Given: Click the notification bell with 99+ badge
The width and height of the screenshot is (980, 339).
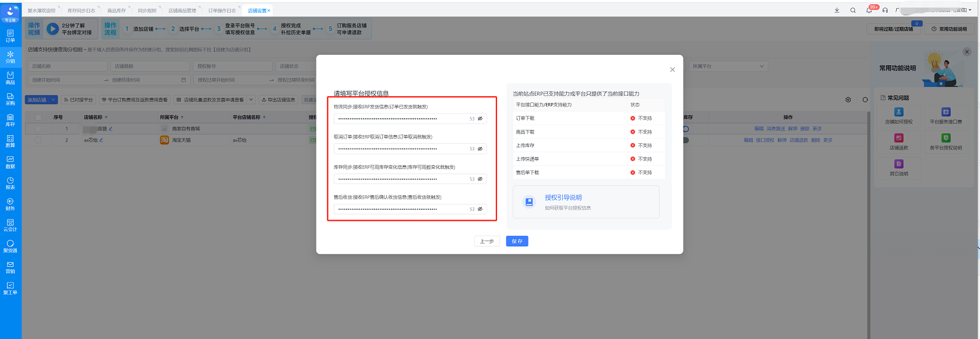Looking at the screenshot, I should [x=869, y=10].
